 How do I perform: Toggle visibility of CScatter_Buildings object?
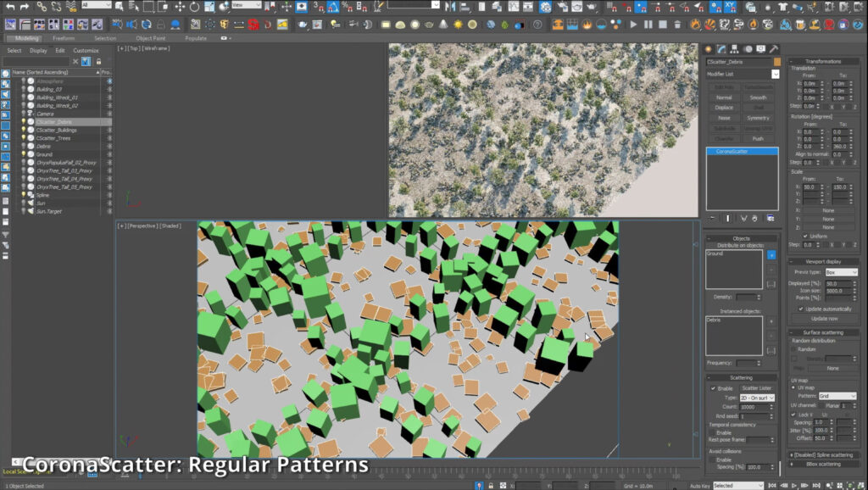click(24, 130)
